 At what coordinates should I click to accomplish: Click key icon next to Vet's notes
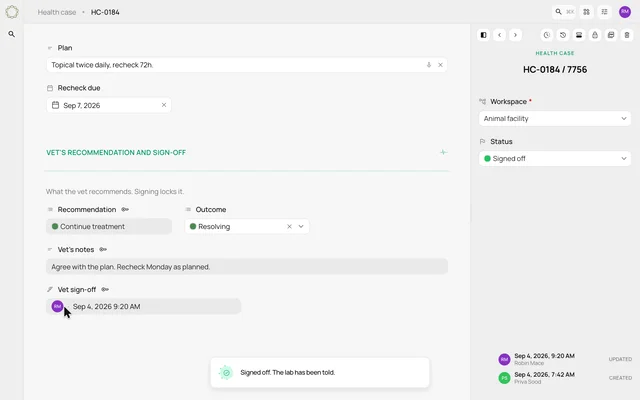coord(103,249)
